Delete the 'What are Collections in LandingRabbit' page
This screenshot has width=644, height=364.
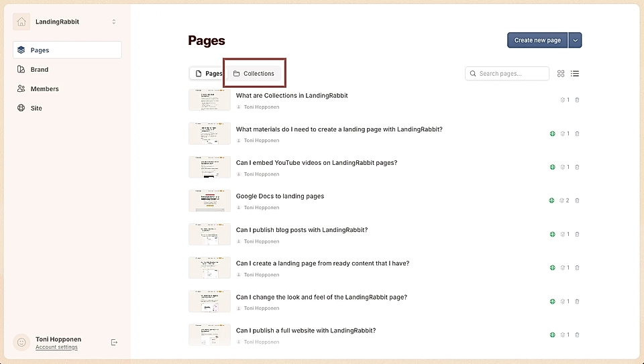tap(577, 100)
